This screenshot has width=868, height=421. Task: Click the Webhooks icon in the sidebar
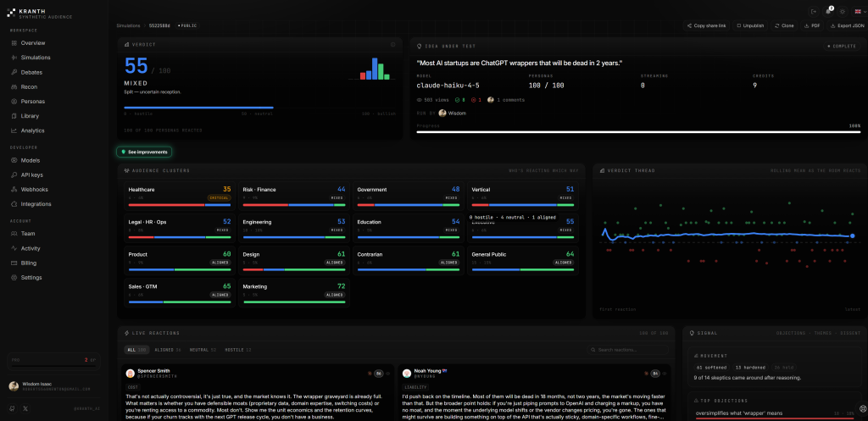pyautogui.click(x=14, y=190)
